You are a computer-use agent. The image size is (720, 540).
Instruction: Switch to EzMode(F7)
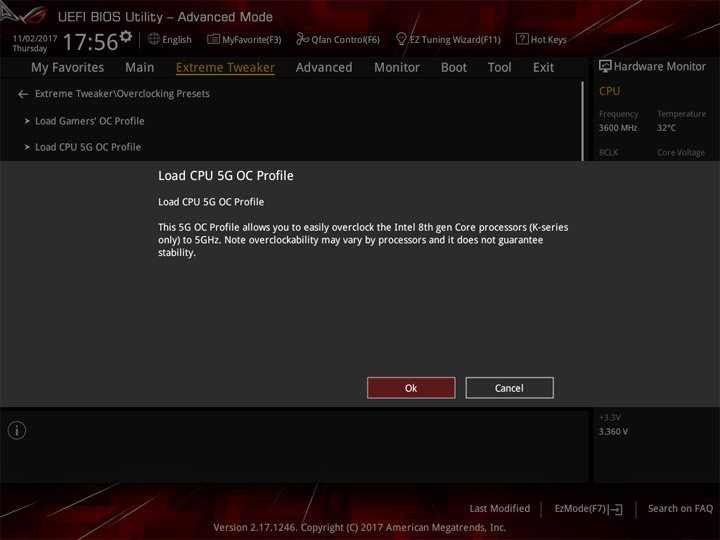(580, 509)
